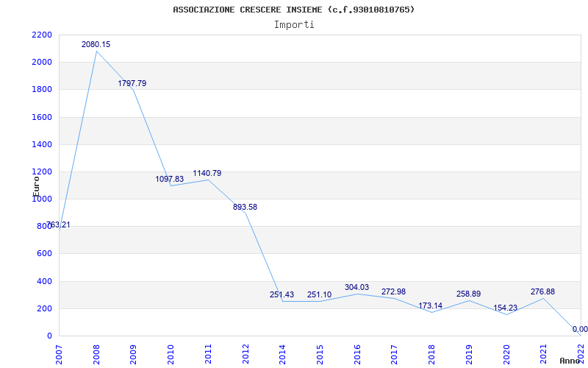The height and width of the screenshot is (368, 588).
Task: Click x-axis year 2007
Action: (x=59, y=354)
